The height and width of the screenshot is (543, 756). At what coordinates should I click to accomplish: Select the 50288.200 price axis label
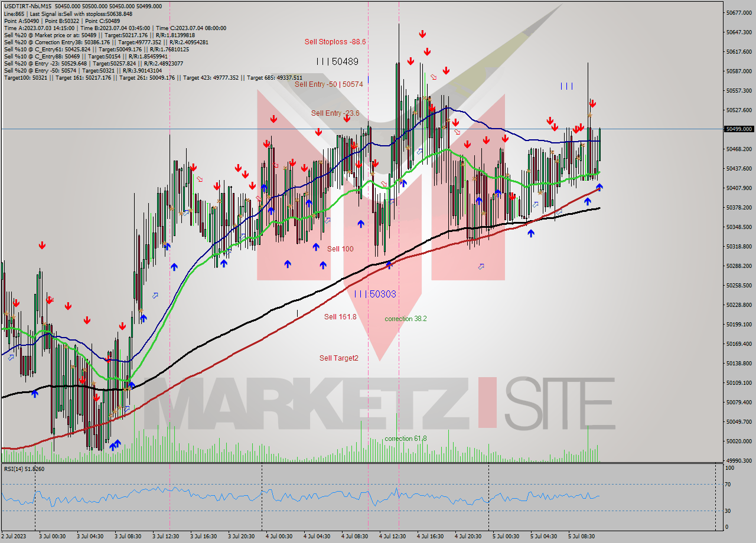point(739,266)
